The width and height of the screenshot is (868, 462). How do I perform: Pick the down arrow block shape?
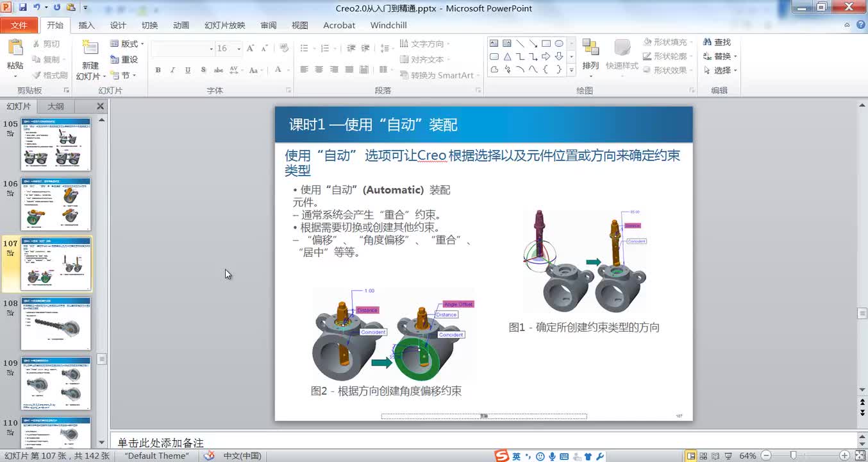pos(559,56)
